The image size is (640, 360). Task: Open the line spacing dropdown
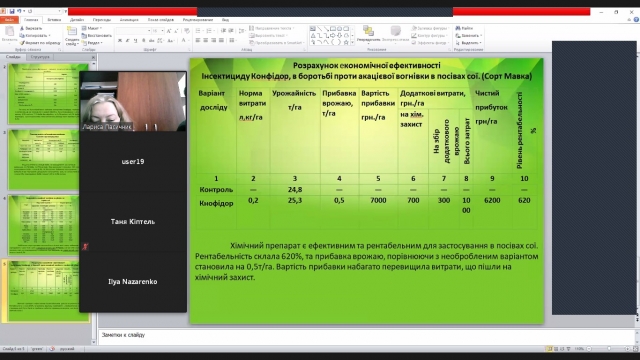[242, 31]
